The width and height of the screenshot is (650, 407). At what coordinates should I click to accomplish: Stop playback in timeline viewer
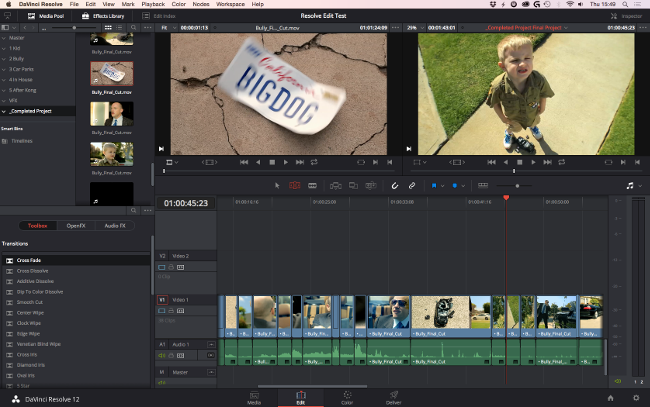pos(519,162)
